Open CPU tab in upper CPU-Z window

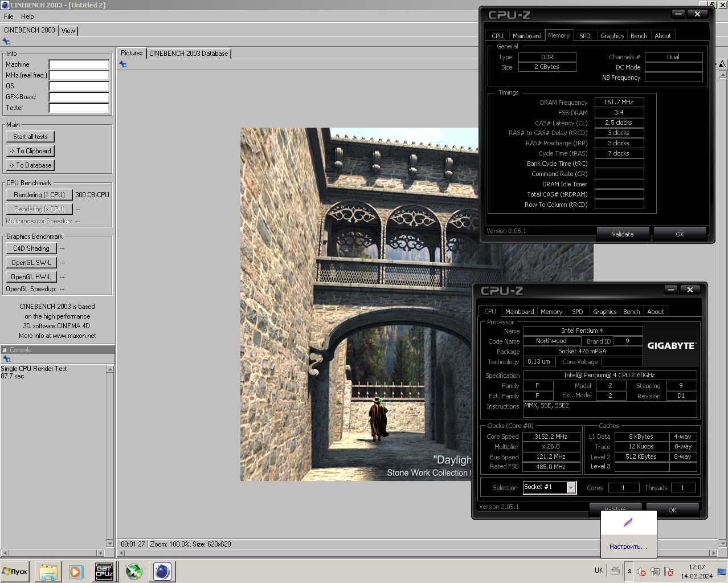click(497, 36)
